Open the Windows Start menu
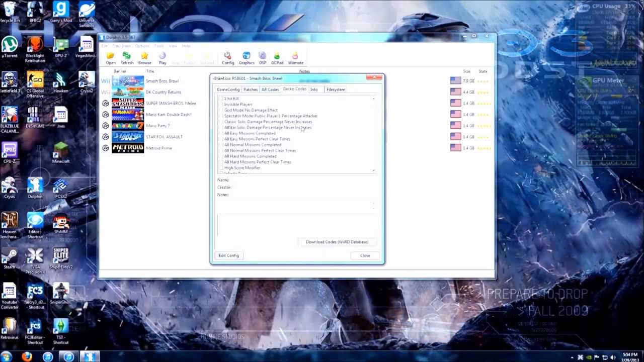The height and width of the screenshot is (362, 644). (x=7, y=357)
